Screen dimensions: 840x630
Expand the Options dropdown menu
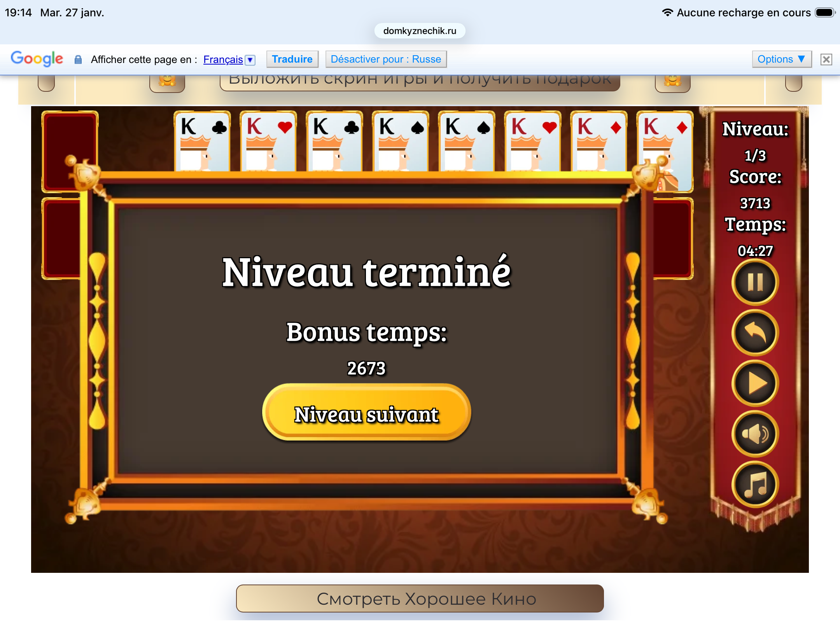click(x=781, y=59)
